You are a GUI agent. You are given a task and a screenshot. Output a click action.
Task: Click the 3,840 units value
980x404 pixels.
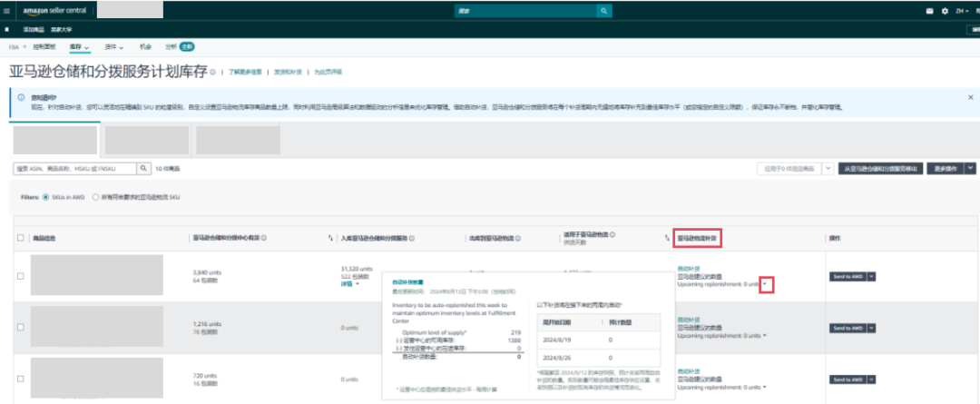(208, 272)
